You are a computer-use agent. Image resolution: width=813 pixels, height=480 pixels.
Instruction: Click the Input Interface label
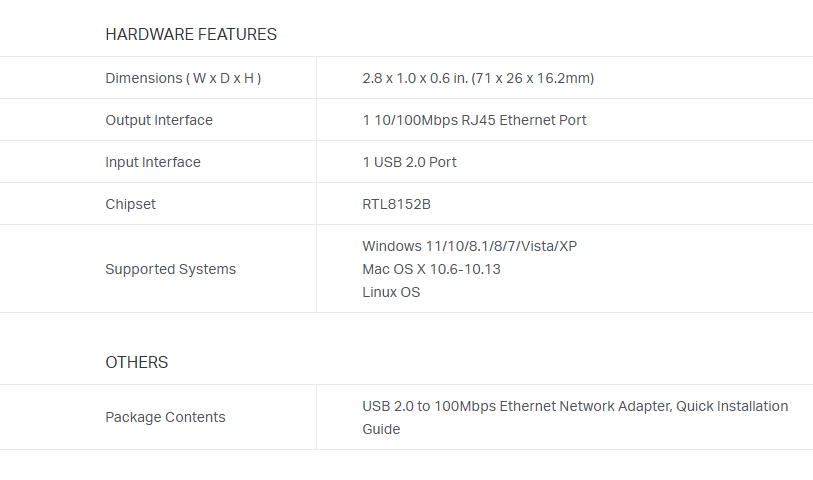pyautogui.click(x=153, y=162)
